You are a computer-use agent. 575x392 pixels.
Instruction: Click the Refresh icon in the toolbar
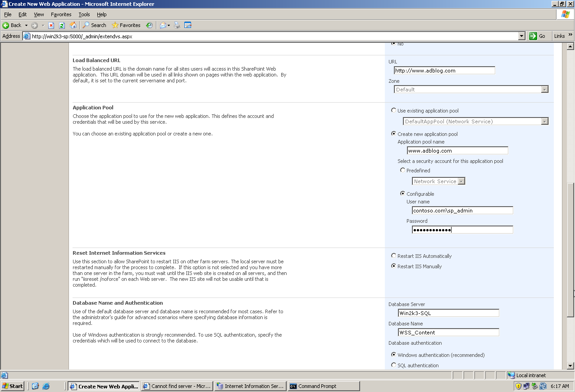[61, 25]
